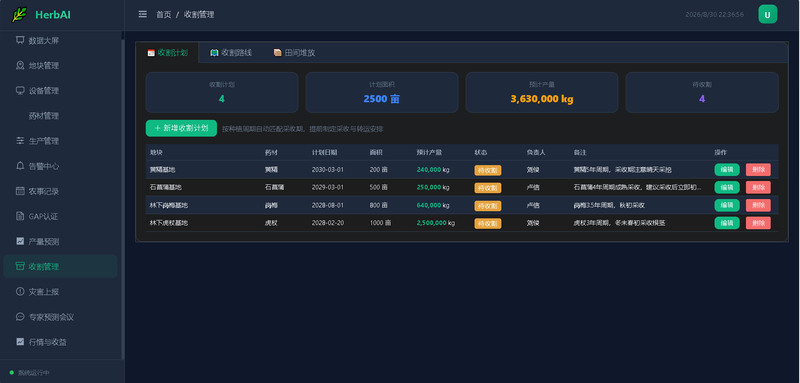Click the 2500 亩 planned area card
Viewport: 800px width, 383px height.
point(382,92)
